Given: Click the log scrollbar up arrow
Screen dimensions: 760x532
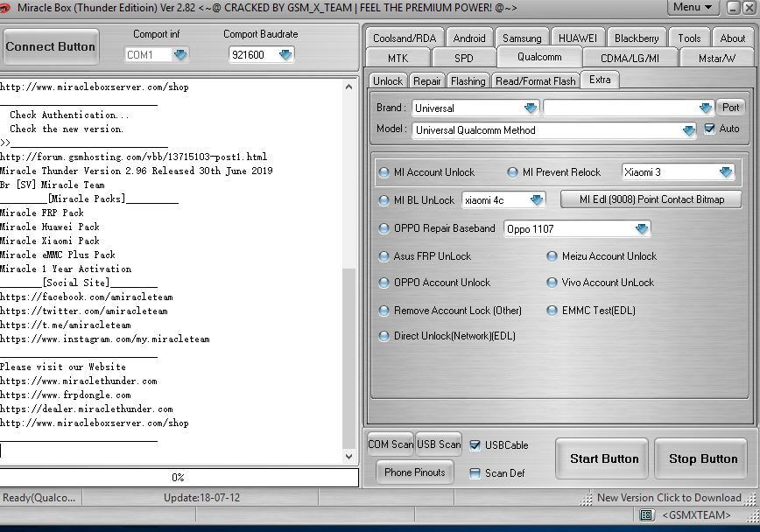Looking at the screenshot, I should (x=349, y=87).
